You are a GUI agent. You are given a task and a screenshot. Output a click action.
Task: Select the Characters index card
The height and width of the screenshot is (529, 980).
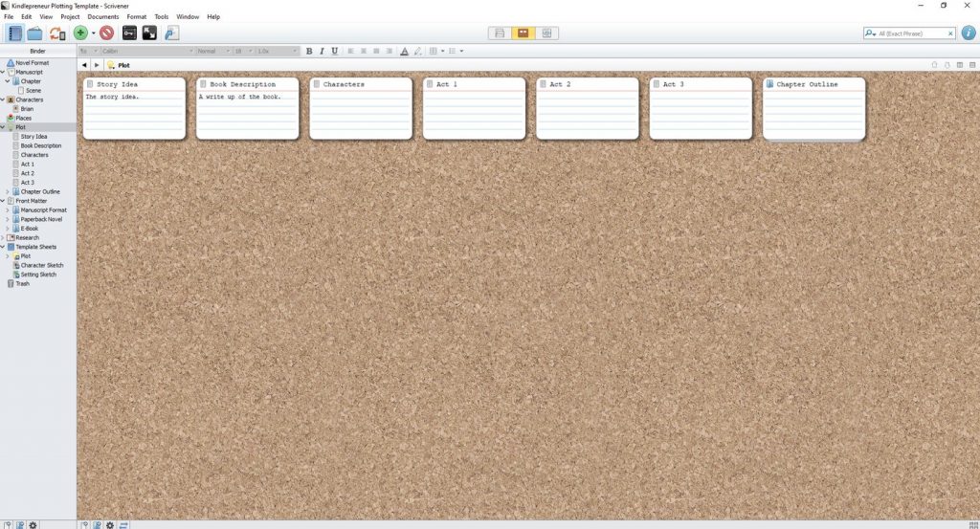[x=361, y=108]
